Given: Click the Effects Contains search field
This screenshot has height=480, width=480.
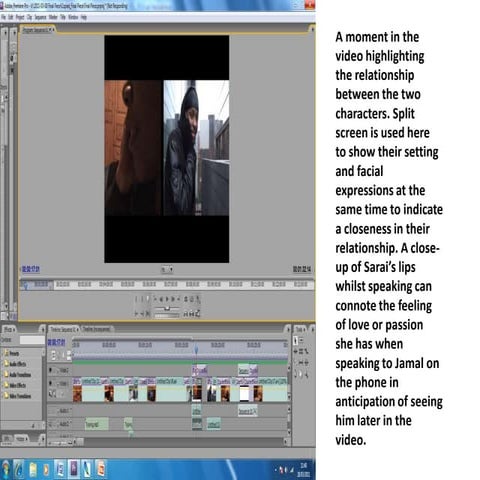Looking at the screenshot, I should click(32, 340).
